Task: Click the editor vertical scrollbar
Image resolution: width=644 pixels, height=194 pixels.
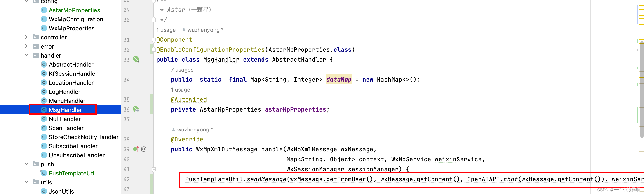Action: (642, 90)
